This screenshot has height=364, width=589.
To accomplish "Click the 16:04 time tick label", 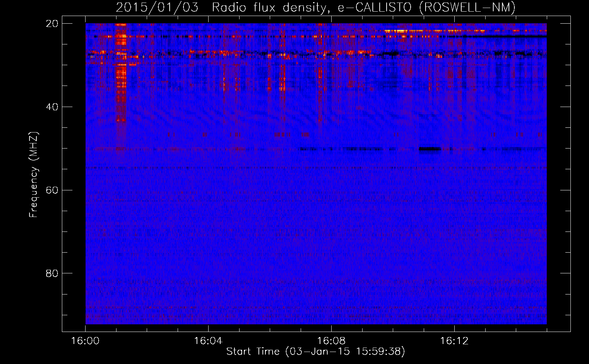I will pos(208,341).
